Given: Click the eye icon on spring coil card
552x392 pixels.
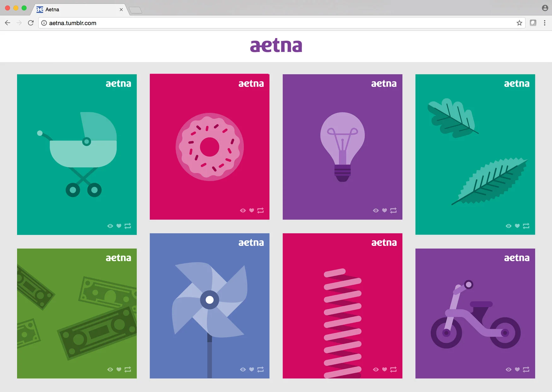Looking at the screenshot, I should coord(376,370).
